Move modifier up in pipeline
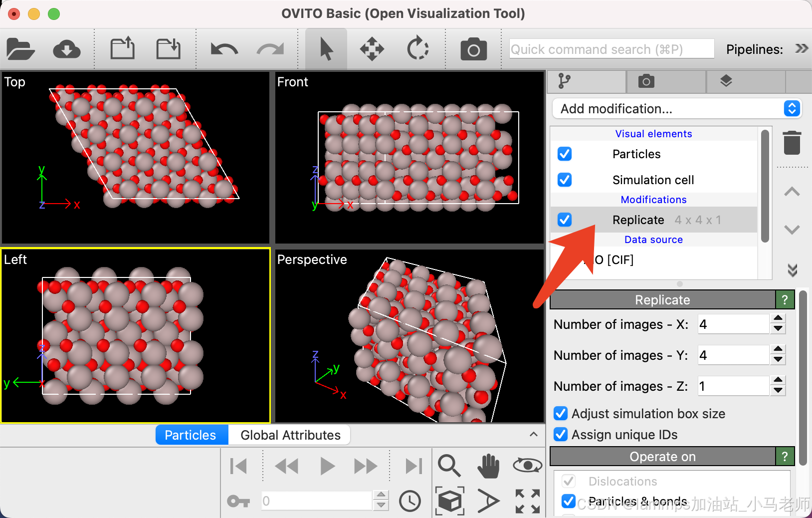 [x=792, y=192]
